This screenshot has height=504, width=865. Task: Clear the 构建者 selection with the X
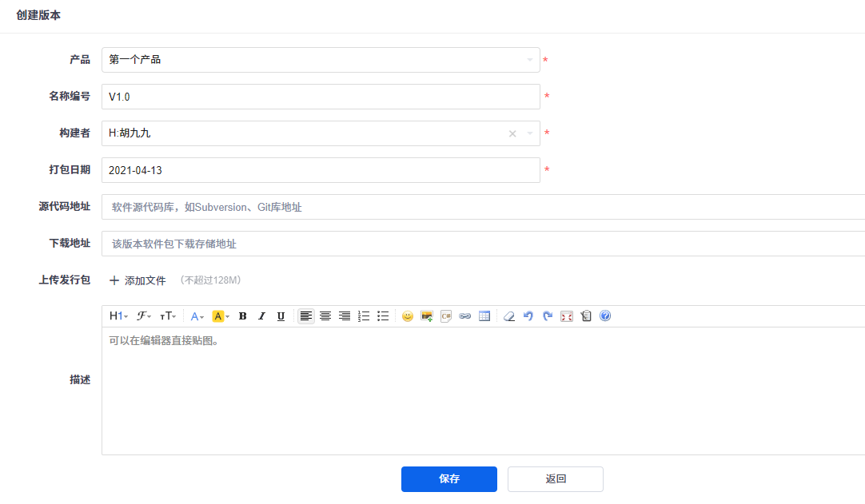click(512, 133)
